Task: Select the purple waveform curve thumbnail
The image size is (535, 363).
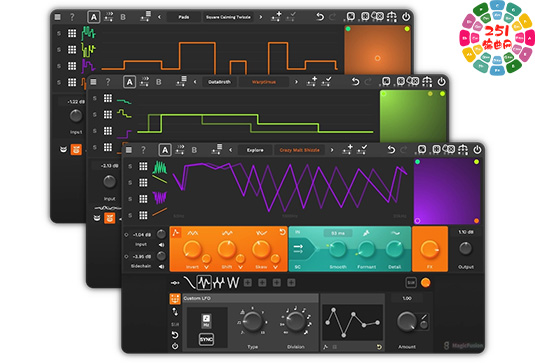Action: [160, 198]
